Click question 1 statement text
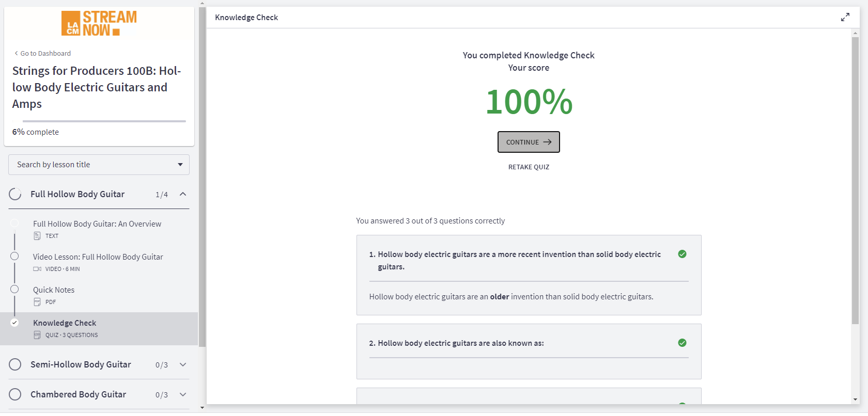868x416 pixels. tap(519, 261)
